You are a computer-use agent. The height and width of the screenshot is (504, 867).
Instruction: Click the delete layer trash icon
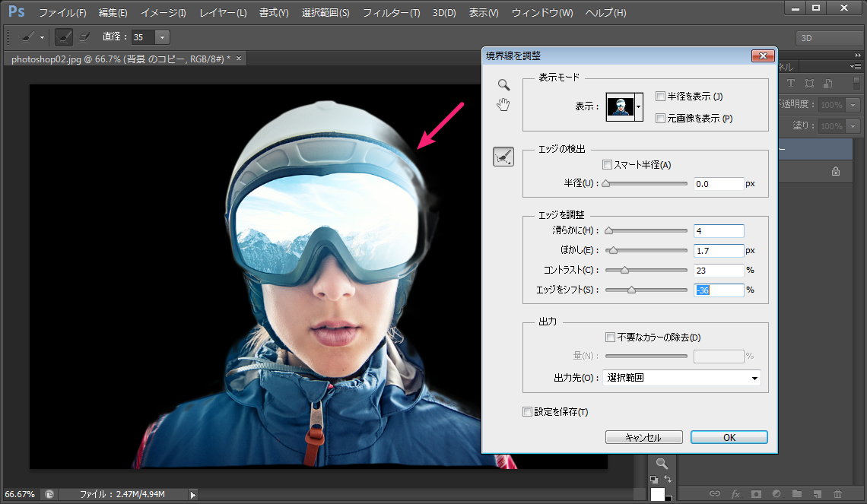point(837,494)
